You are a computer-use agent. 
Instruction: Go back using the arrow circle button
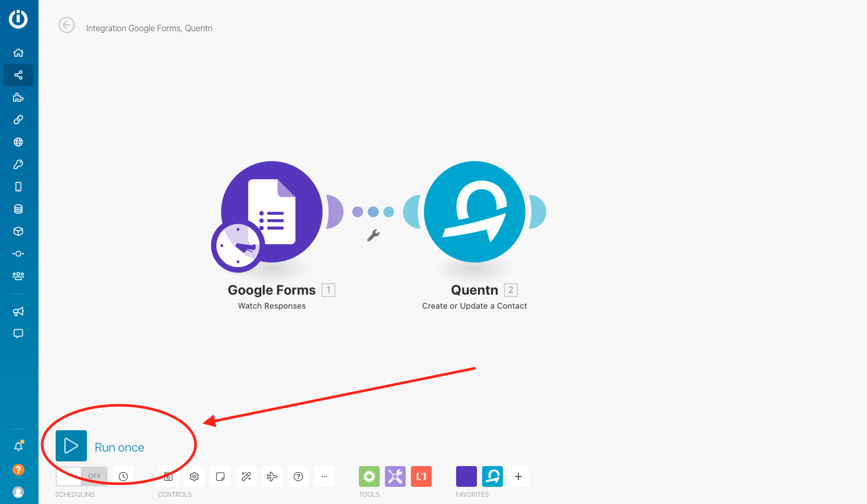point(67,25)
